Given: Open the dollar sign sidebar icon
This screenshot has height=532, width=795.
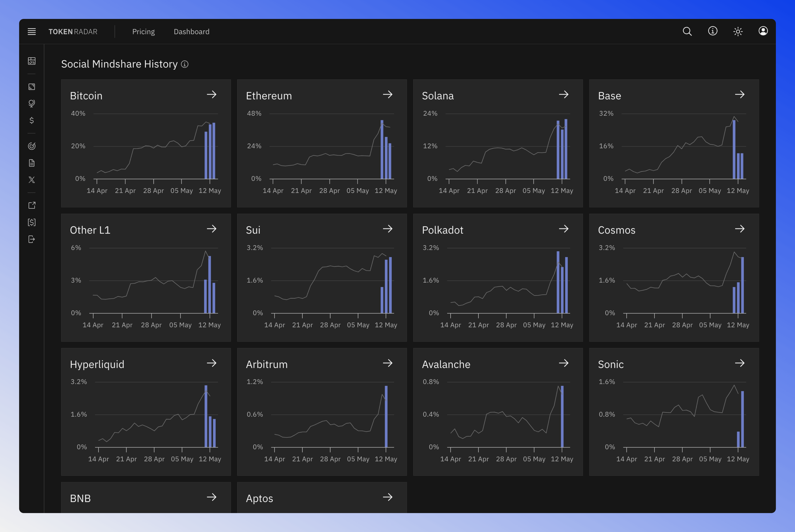Looking at the screenshot, I should coord(32,120).
